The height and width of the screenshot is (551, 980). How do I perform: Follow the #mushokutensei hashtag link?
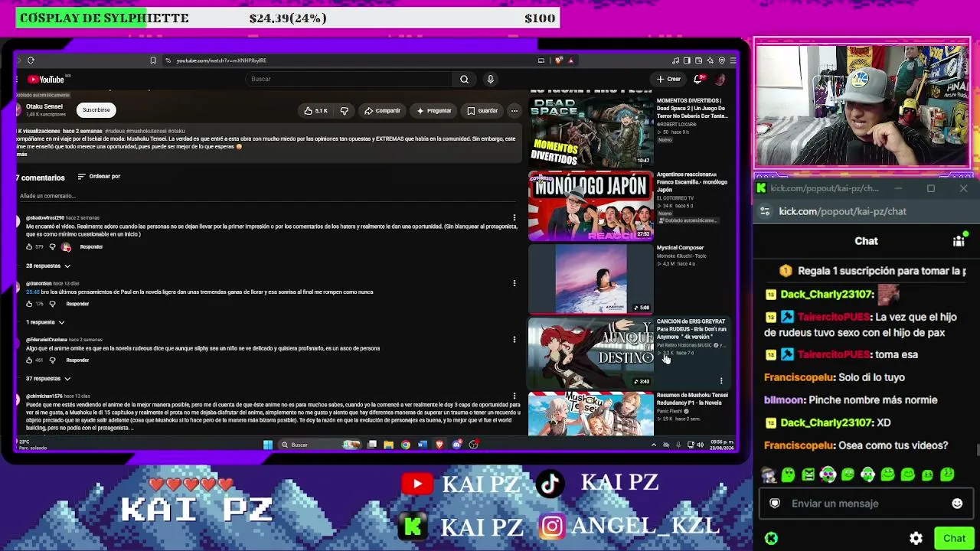(x=146, y=131)
